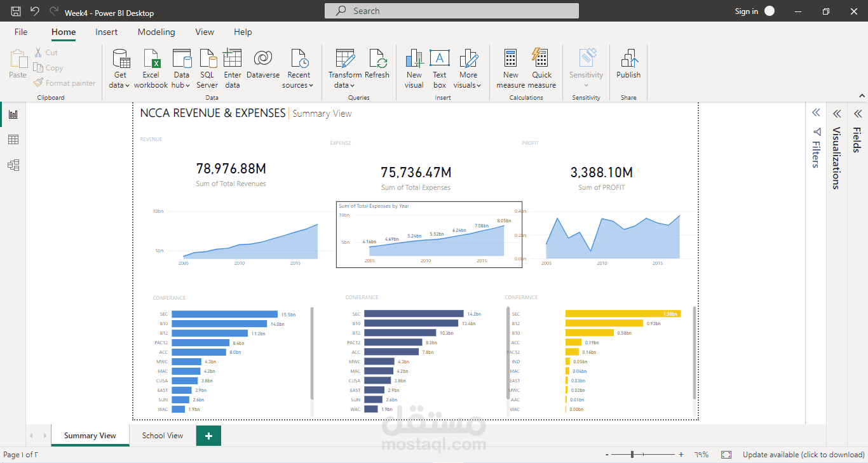Select the 3,388.10M profit card
The width and height of the screenshot is (868, 463).
tap(601, 177)
